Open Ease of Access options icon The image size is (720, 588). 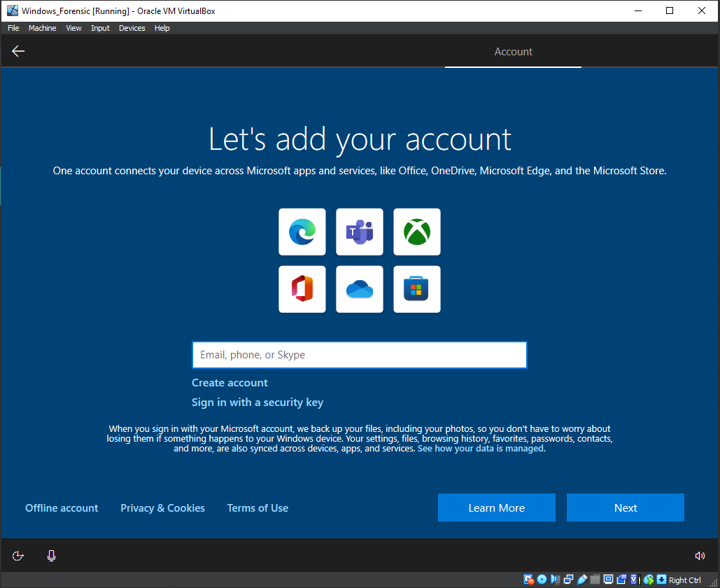pos(18,556)
